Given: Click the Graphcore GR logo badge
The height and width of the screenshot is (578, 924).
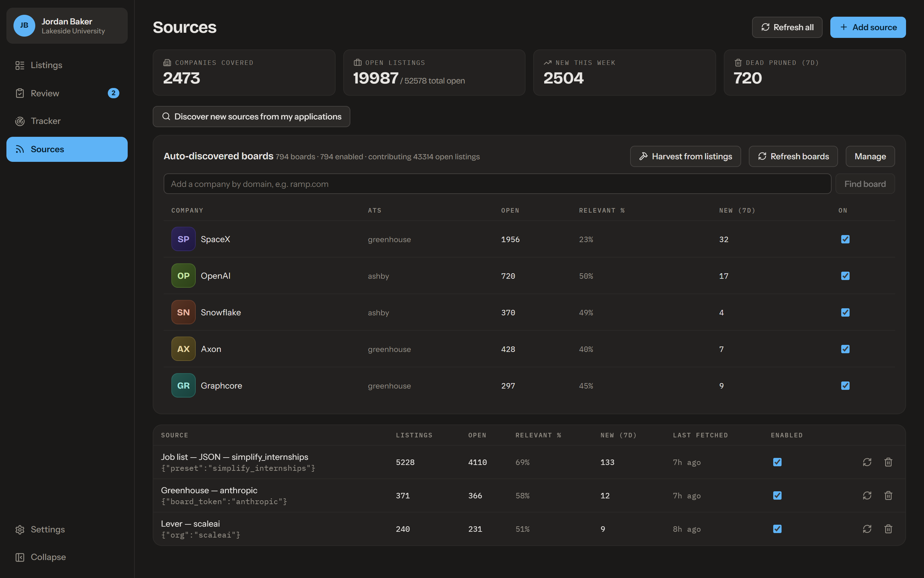Looking at the screenshot, I should (x=183, y=385).
